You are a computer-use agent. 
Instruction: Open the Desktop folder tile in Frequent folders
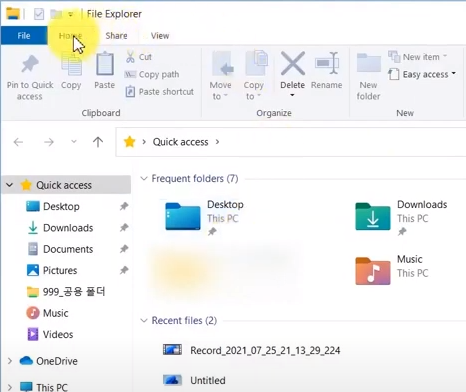pos(205,217)
